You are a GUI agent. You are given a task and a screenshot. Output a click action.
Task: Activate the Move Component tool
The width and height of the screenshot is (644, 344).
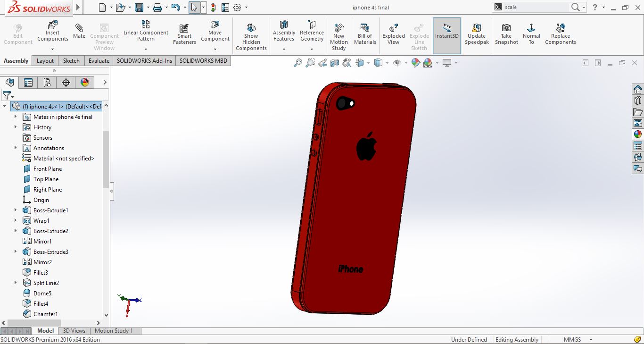coord(215,31)
